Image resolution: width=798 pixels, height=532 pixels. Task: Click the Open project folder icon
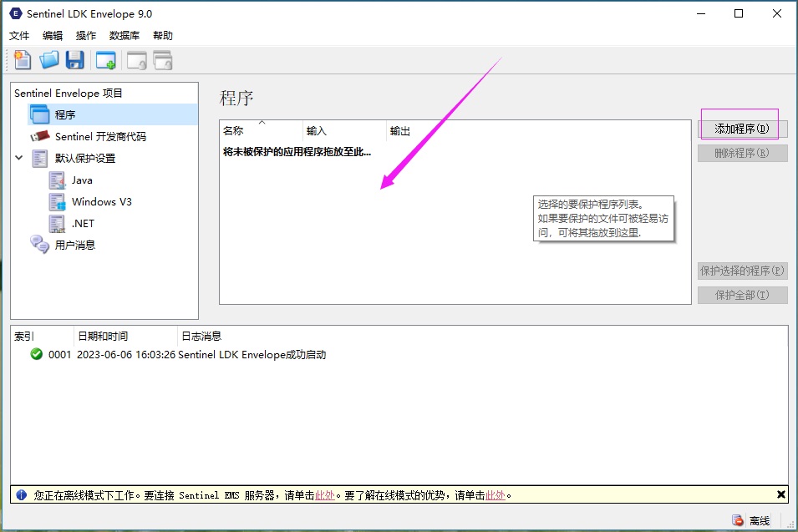[49, 60]
